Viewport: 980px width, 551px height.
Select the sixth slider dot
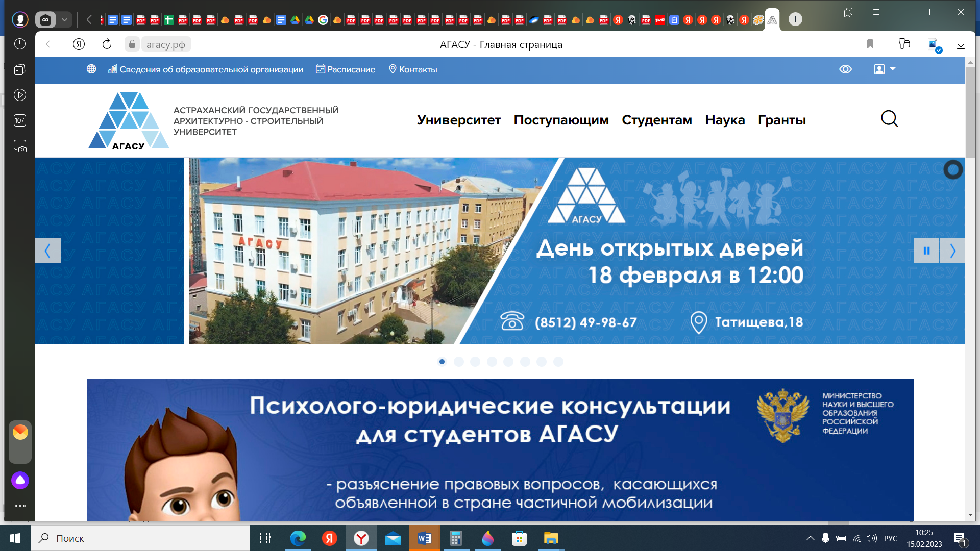point(525,362)
